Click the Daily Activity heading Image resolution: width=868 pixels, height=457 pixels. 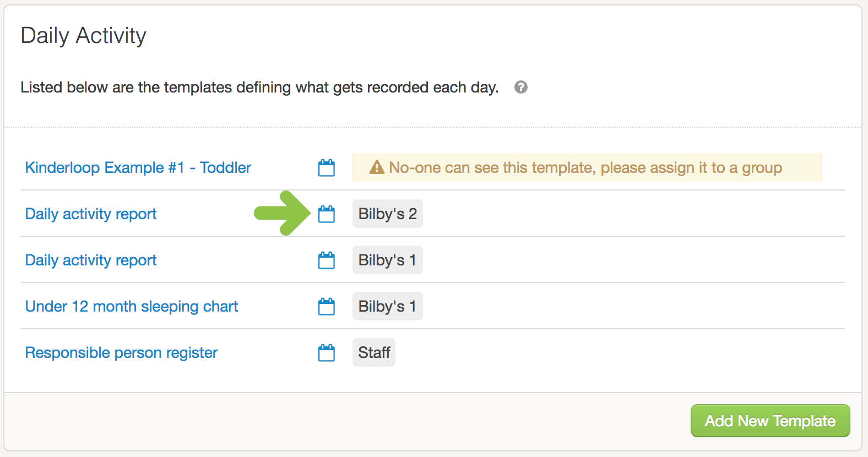(x=84, y=36)
